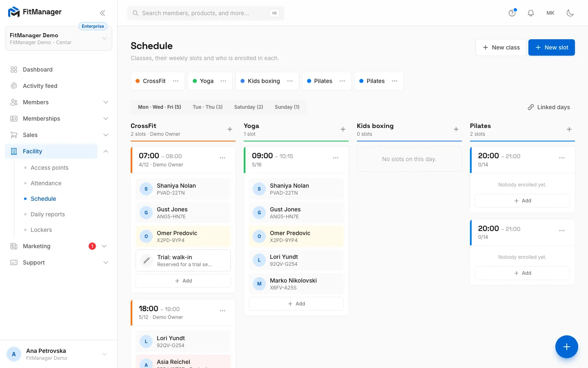Add a member to the 07:00 CrossFit slot
The image size is (588, 368).
pyautogui.click(x=183, y=281)
